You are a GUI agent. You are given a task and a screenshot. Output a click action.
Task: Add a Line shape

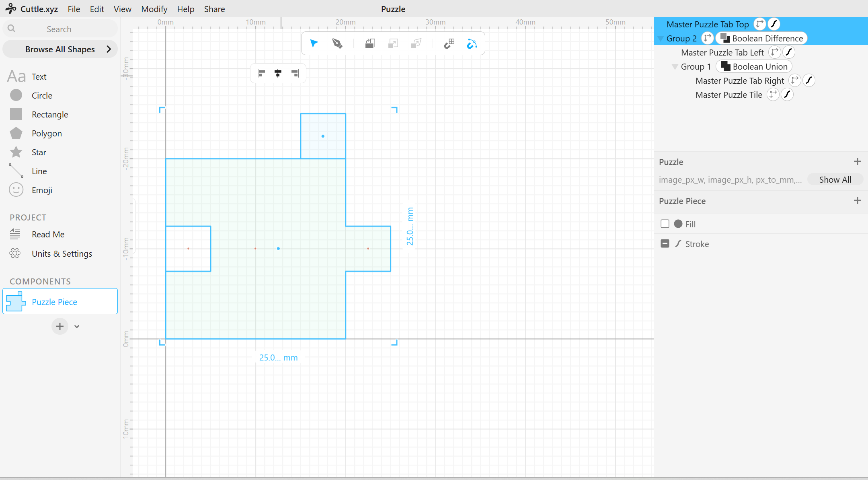[x=28, y=171]
